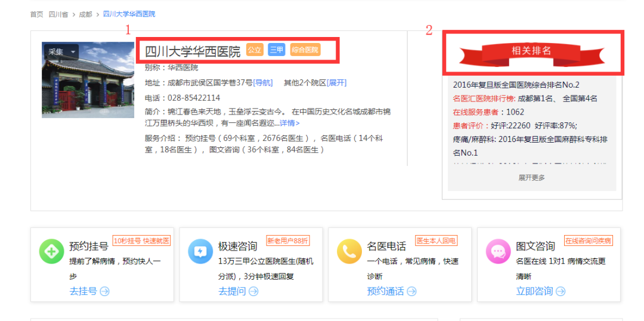The image size is (644, 321).
Task: Click the 名医汇医院排行榜 red label
Action: [484, 98]
